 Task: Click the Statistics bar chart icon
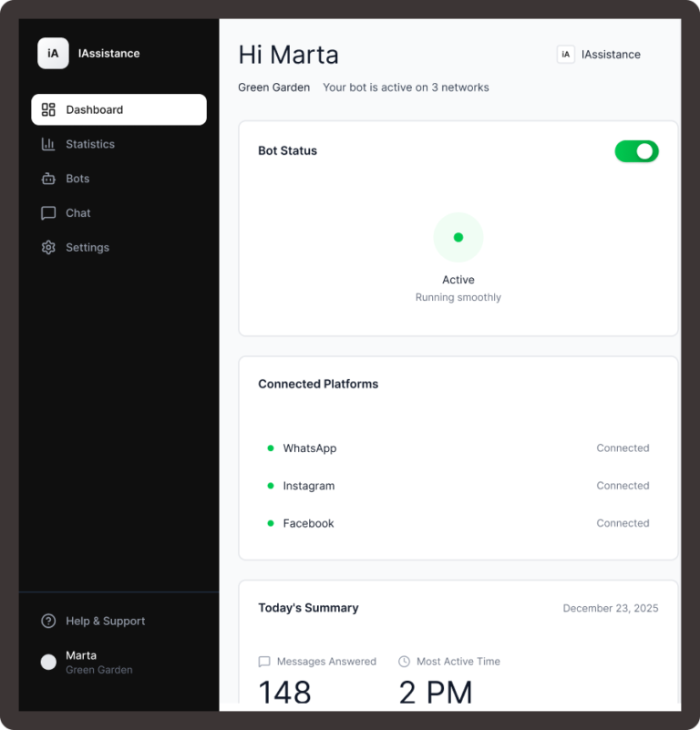(48, 144)
